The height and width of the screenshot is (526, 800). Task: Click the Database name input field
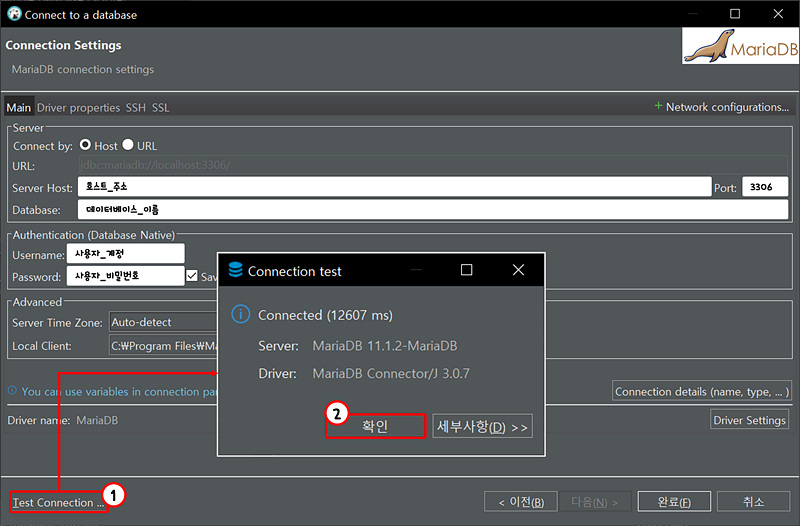coord(433,209)
